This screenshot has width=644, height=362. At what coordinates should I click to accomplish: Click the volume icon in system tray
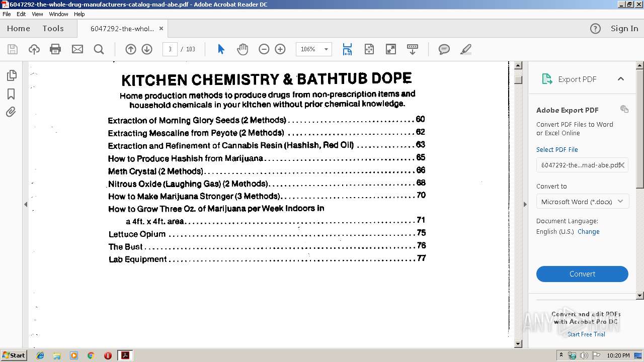584,355
